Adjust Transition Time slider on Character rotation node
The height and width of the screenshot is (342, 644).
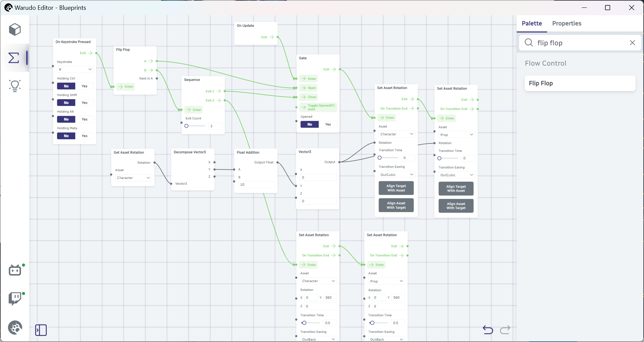click(388, 158)
